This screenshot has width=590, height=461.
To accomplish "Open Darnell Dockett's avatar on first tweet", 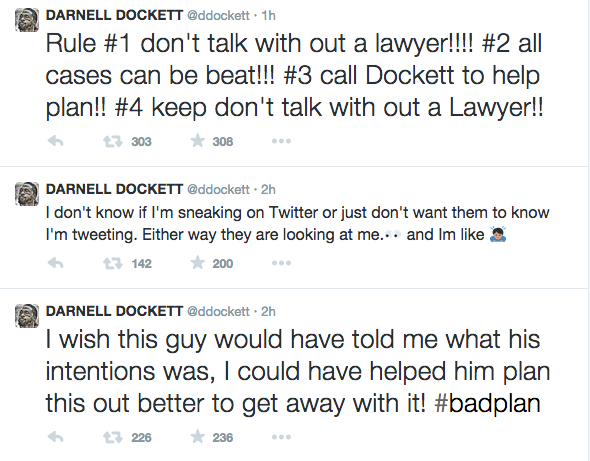I will 27,20.
